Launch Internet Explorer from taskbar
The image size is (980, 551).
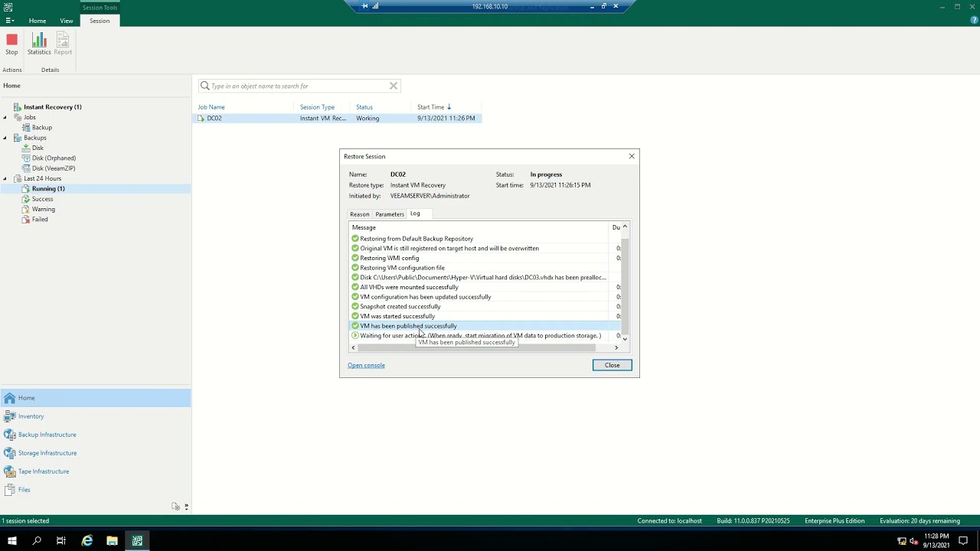pos(87,541)
